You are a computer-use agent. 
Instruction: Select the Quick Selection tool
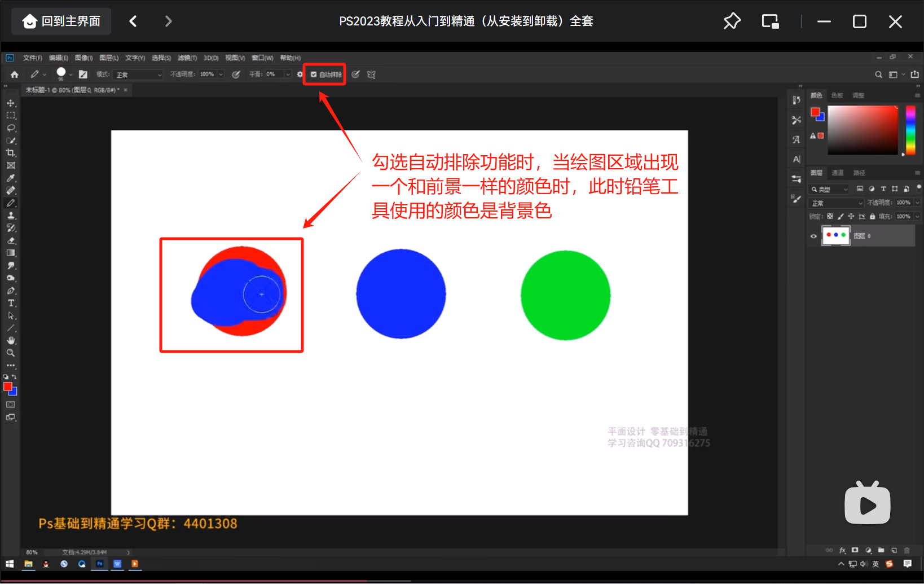pos(11,140)
